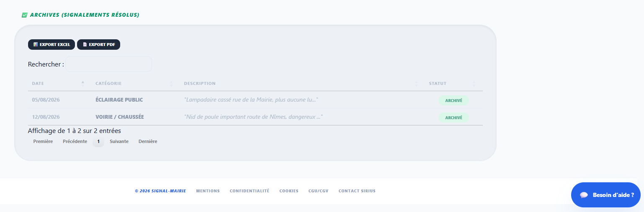Image resolution: width=644 pixels, height=212 pixels.
Task: Sort table by Statut column header
Action: point(453,83)
